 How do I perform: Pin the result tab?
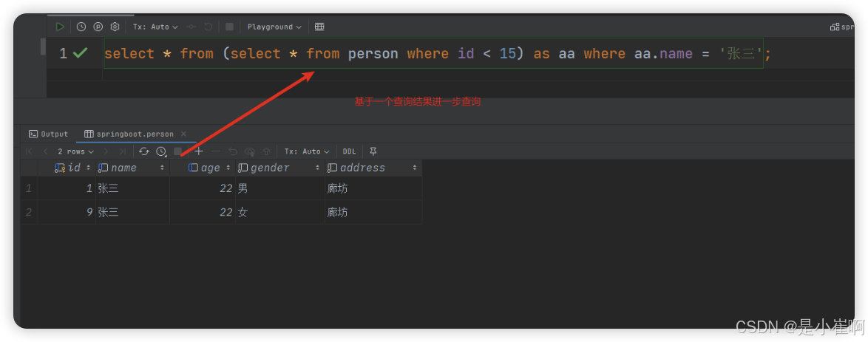coord(373,151)
